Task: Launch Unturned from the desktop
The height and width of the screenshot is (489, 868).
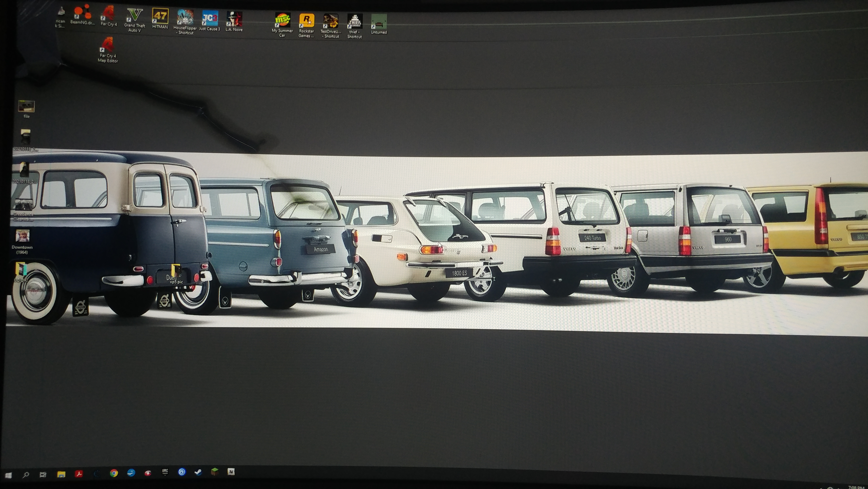Action: point(379,22)
